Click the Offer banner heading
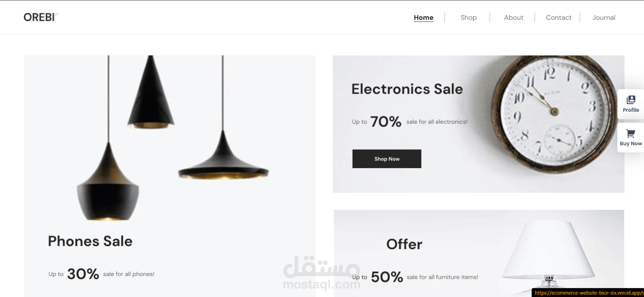The image size is (644, 297). [x=404, y=244]
